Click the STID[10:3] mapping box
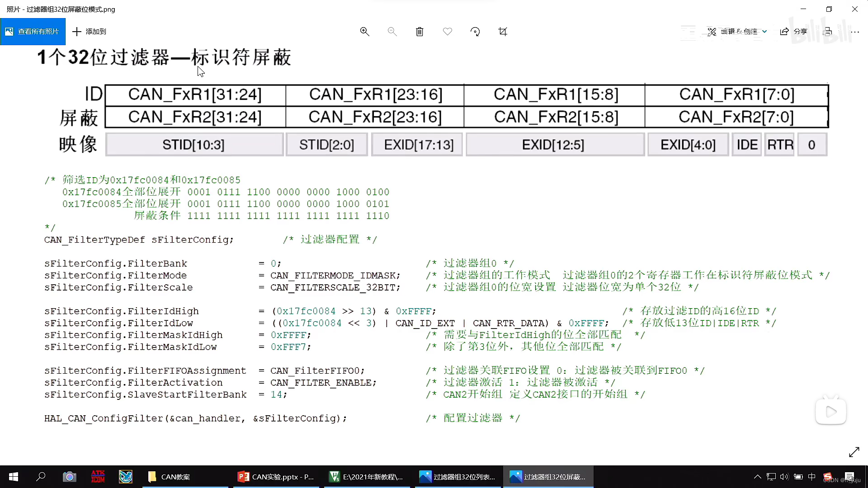 click(194, 145)
